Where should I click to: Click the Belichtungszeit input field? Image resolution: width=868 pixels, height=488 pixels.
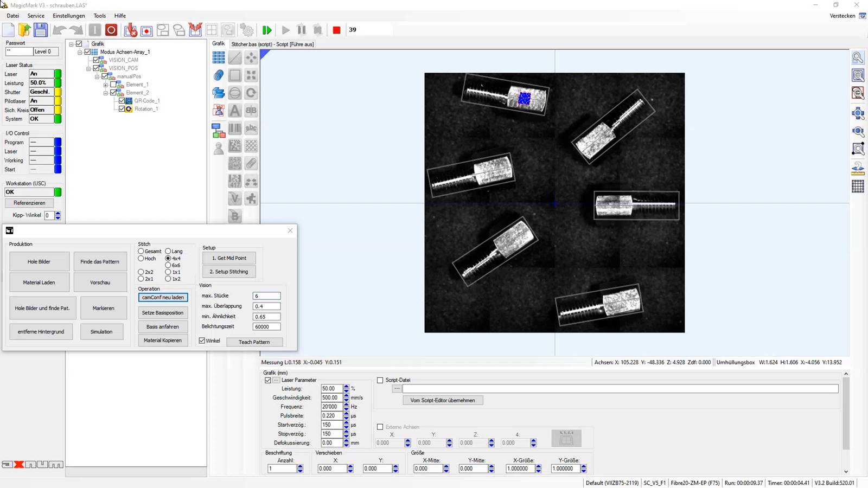266,327
